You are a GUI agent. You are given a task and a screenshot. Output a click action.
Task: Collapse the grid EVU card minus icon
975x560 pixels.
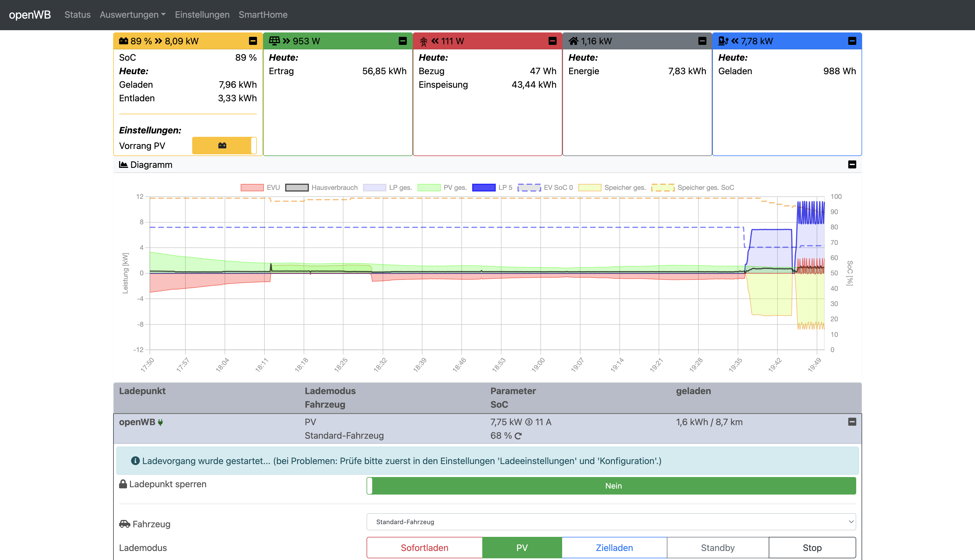pos(552,41)
